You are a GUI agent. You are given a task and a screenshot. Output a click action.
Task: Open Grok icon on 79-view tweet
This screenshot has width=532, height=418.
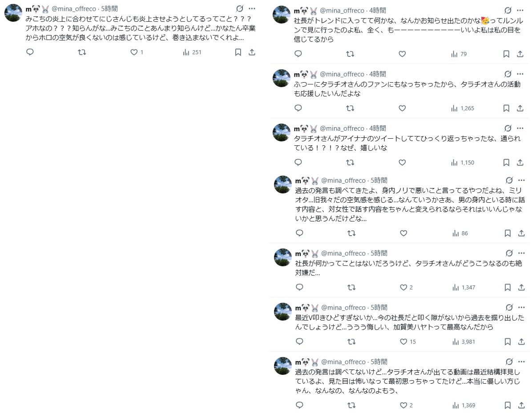click(x=508, y=10)
